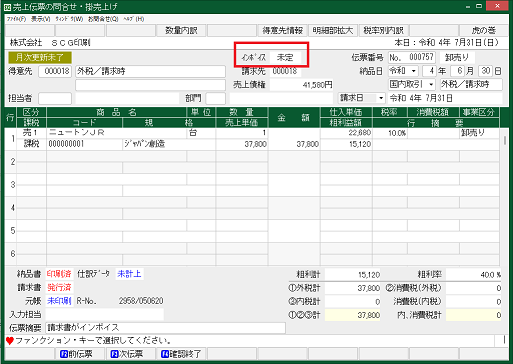Click the 元帳 status 未印刷
The image size is (513, 364).
(59, 301)
